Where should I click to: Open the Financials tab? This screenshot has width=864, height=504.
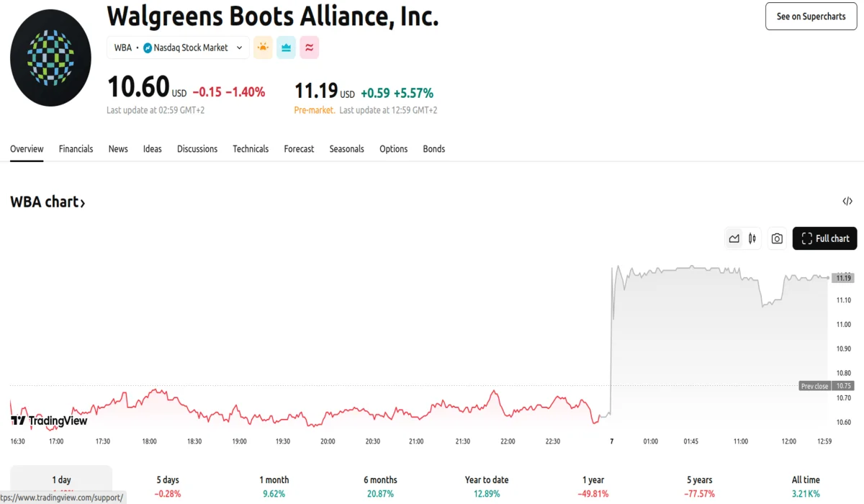76,149
